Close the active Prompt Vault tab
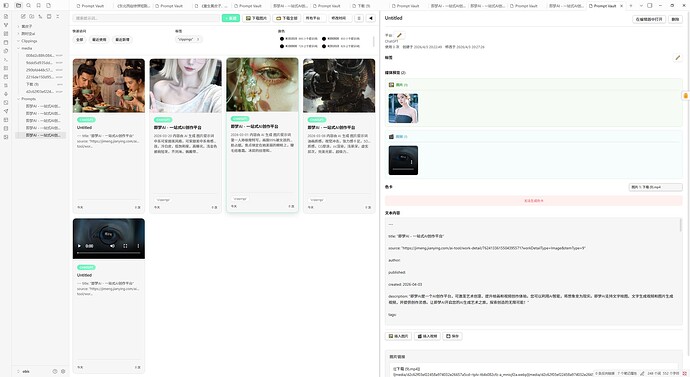 click(621, 6)
